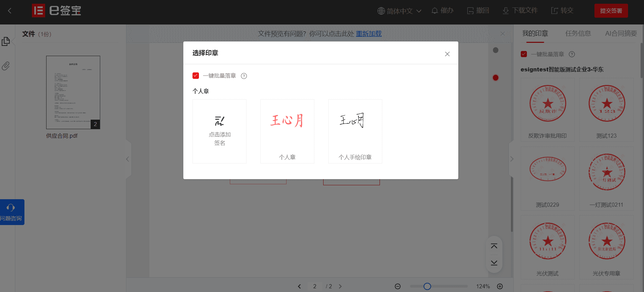Click the zoom slider handle
The height and width of the screenshot is (292, 644).
427,286
